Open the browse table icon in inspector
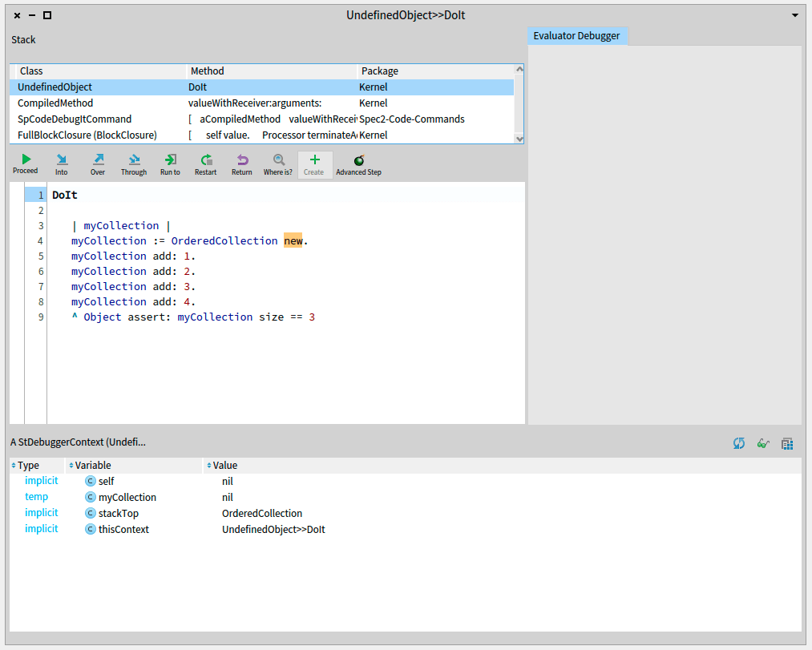The width and height of the screenshot is (812, 650). tap(787, 443)
